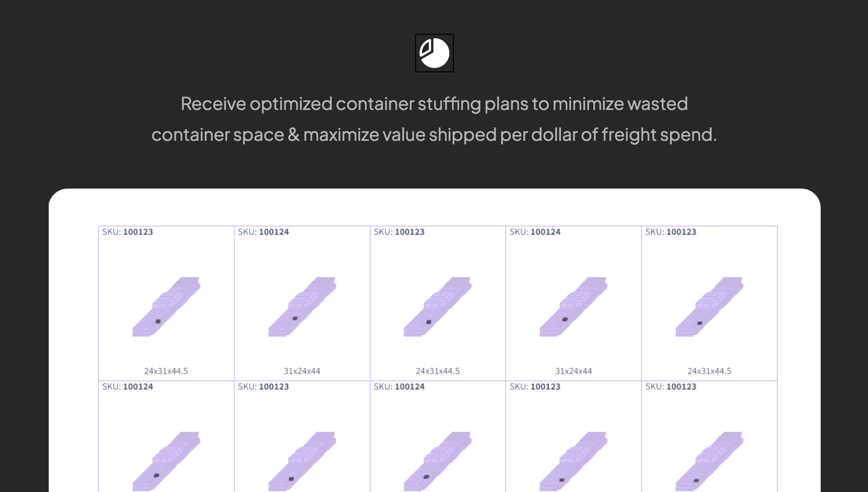
Task: Click the 31x24x44 dimension text in the second cell
Action: (302, 371)
